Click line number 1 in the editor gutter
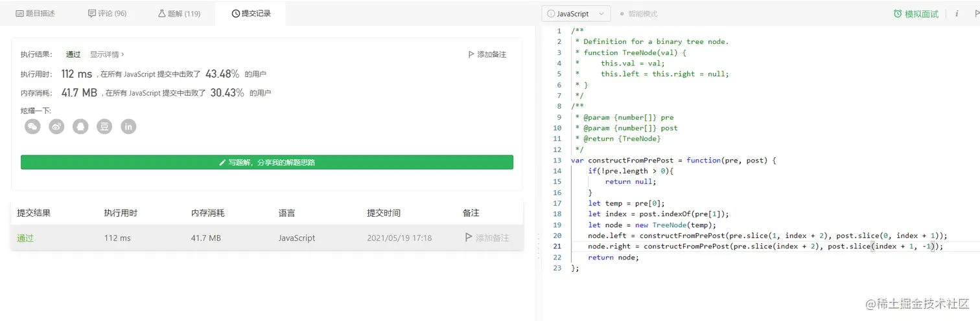The width and height of the screenshot is (980, 321). pyautogui.click(x=559, y=31)
